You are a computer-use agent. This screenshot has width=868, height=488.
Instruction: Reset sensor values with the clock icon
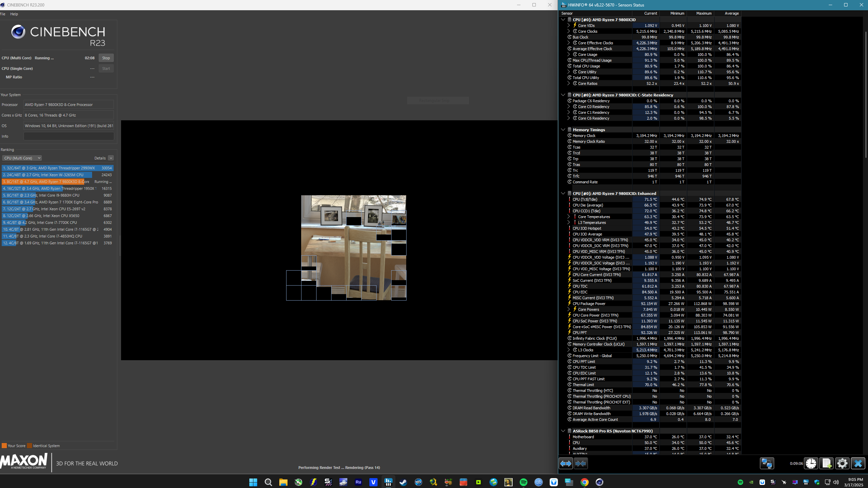point(811,463)
